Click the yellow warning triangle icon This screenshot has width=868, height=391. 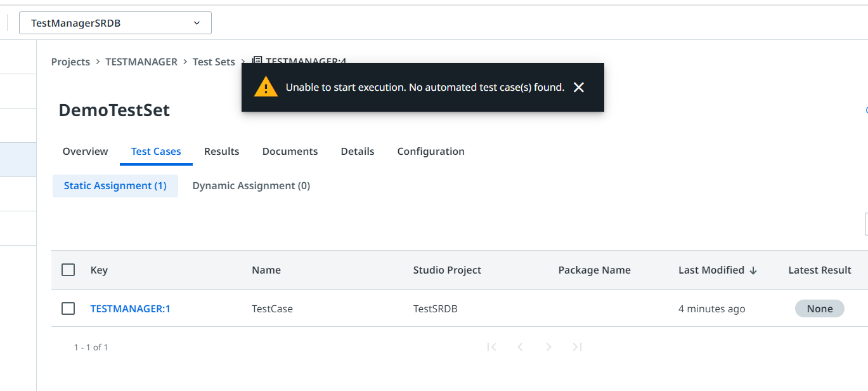point(266,87)
